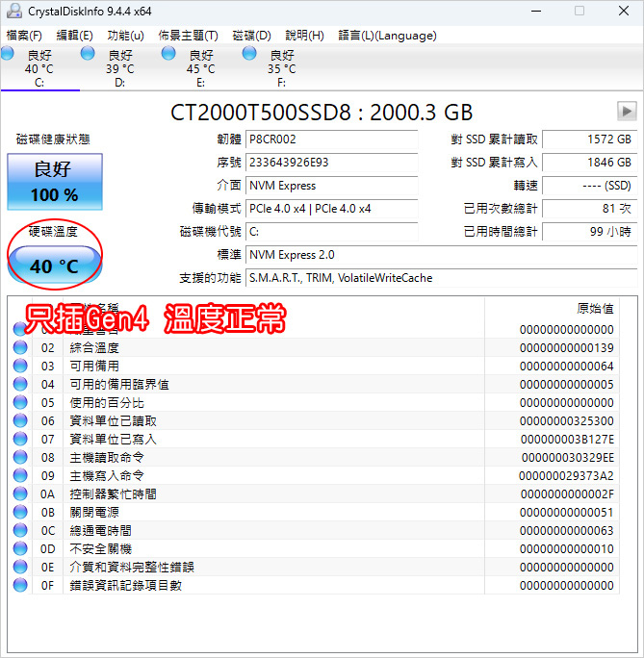Click the next disk arrow button
Screen dimensions: 644x658
[x=627, y=112]
